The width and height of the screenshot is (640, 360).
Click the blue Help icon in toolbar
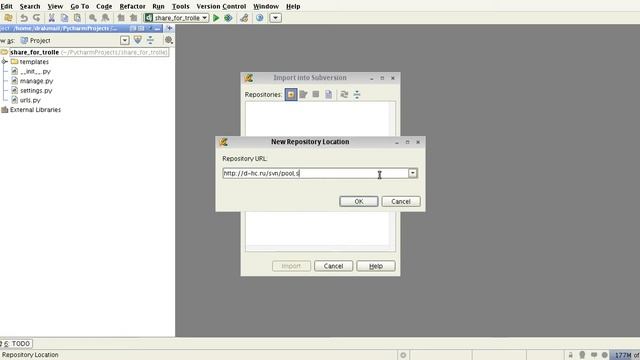point(260,18)
